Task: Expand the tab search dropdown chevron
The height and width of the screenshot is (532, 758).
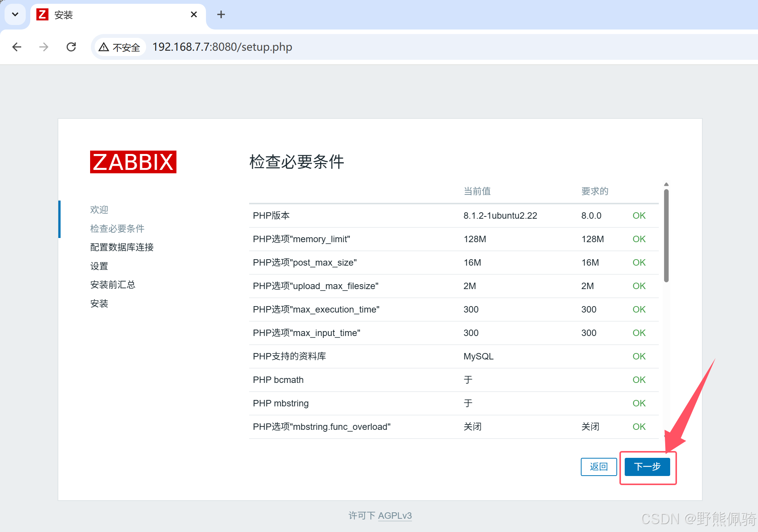Action: pos(15,15)
